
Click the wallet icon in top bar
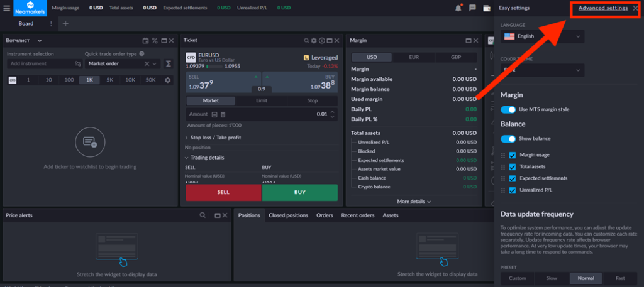click(487, 8)
